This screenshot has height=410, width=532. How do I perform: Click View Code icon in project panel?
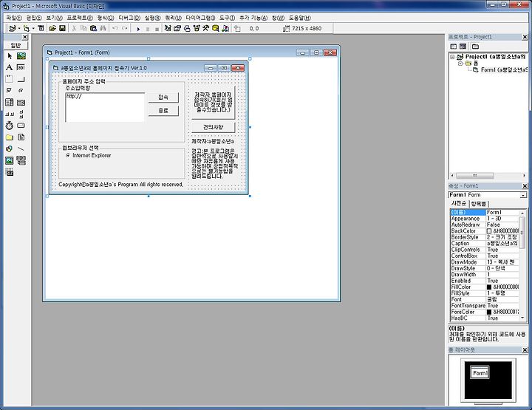coord(454,47)
